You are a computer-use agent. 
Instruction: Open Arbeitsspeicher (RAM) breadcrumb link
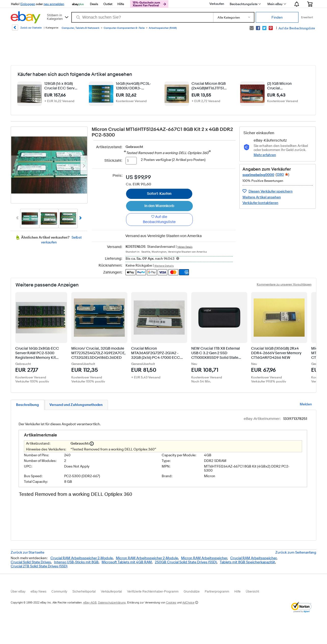[x=163, y=28]
